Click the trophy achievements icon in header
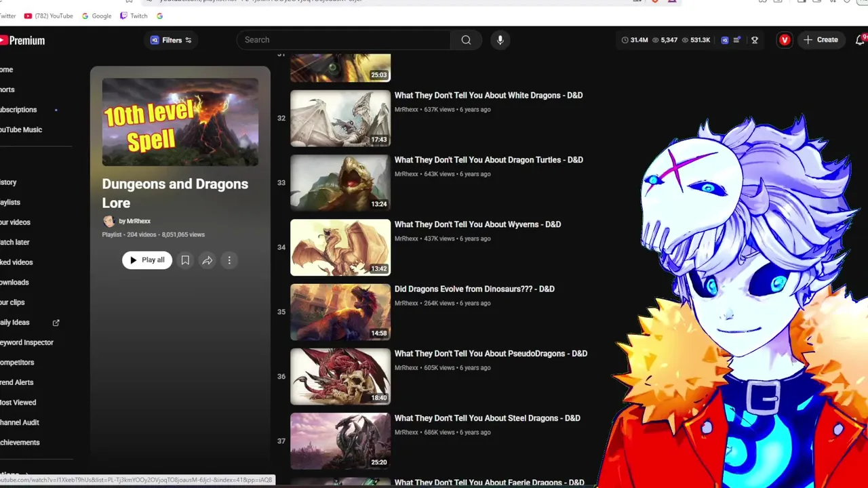 tap(754, 40)
